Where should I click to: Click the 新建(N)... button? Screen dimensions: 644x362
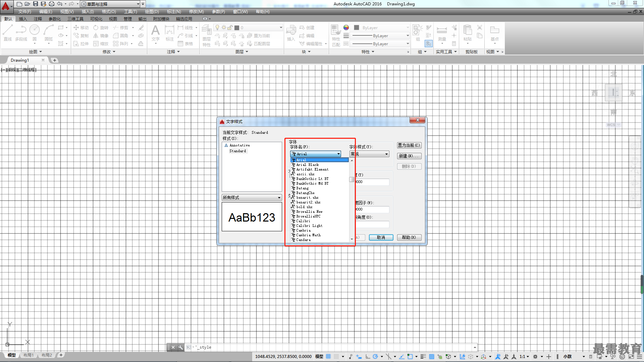409,156
